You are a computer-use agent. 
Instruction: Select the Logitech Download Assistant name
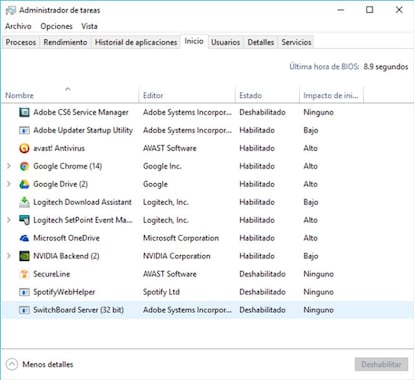coord(82,202)
